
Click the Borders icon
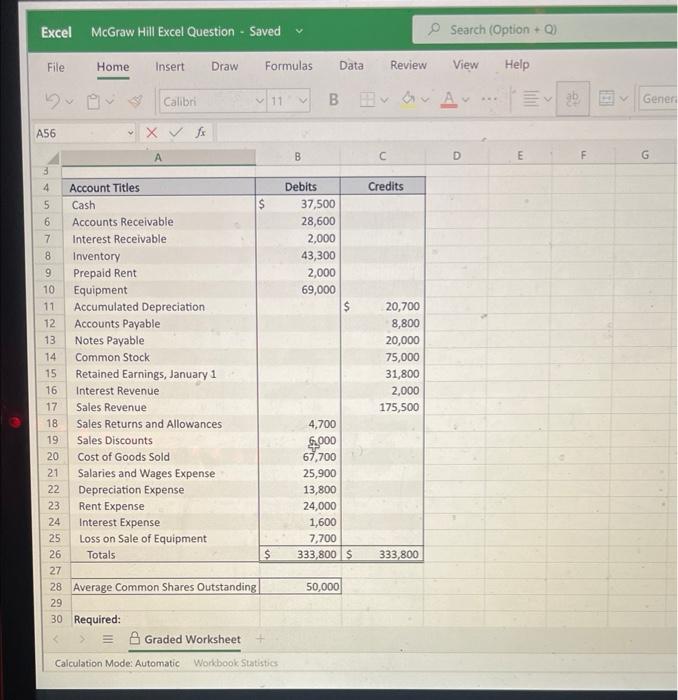point(367,99)
